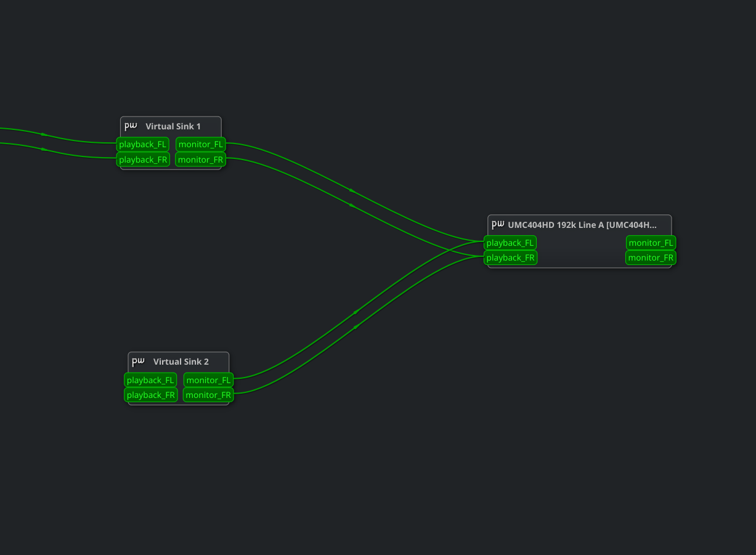This screenshot has width=756, height=555.
Task: Select playback_FR port on Virtual Sink 1
Action: click(x=143, y=160)
